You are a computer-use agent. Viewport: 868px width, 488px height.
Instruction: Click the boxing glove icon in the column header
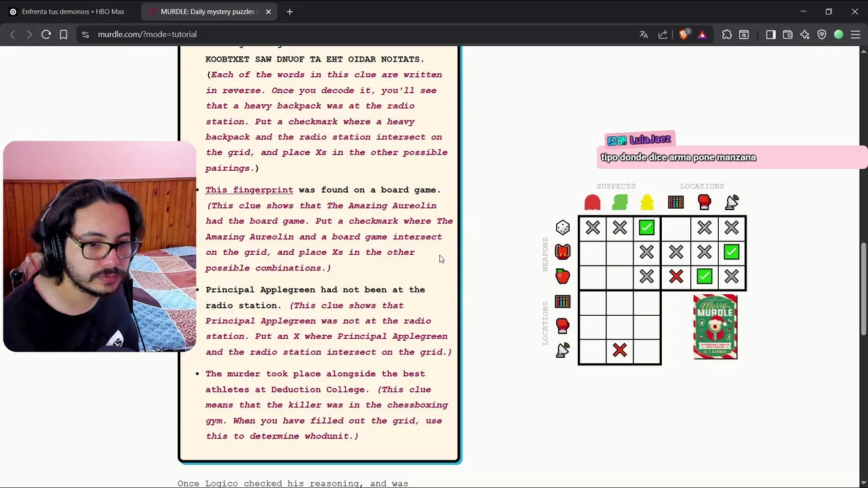coord(705,202)
